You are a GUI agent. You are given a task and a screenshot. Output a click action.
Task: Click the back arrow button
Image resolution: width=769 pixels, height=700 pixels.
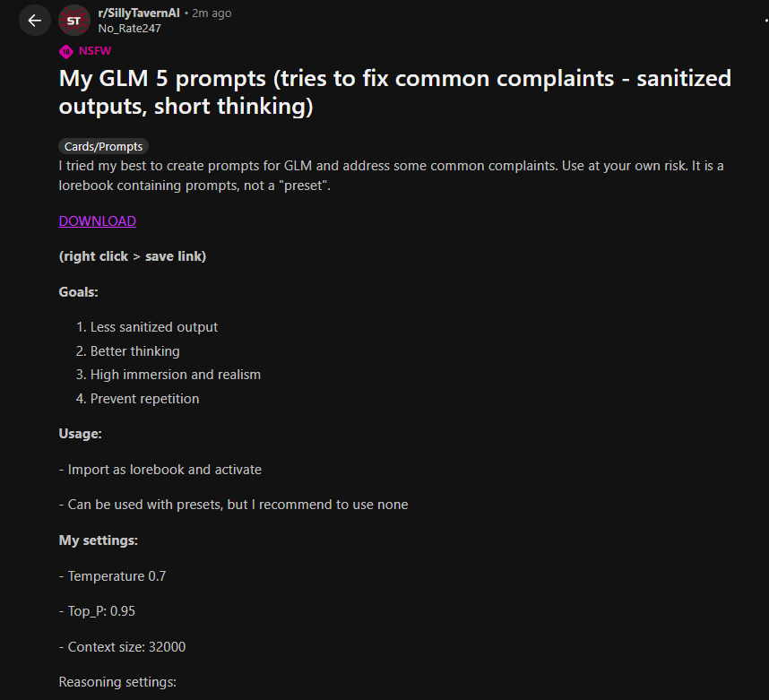pos(35,21)
